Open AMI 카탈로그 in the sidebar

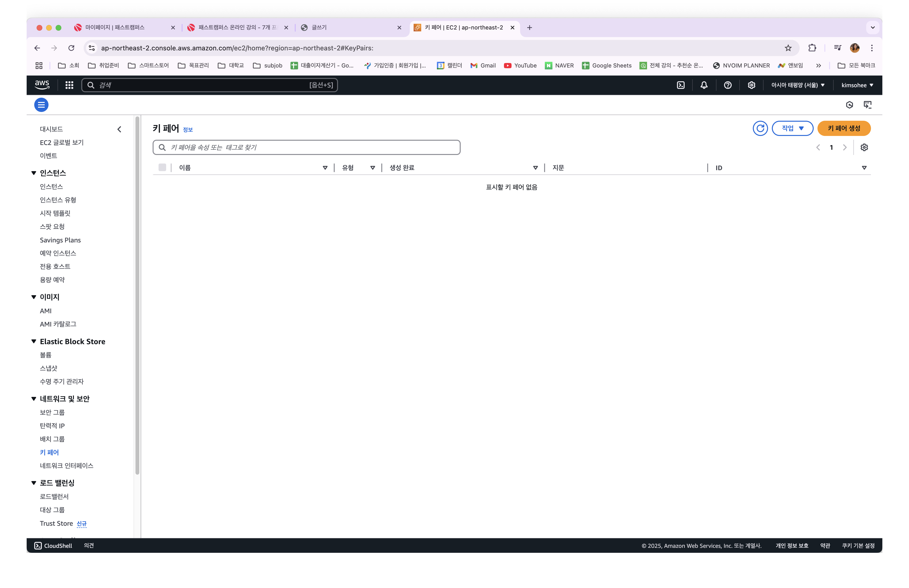pos(58,324)
